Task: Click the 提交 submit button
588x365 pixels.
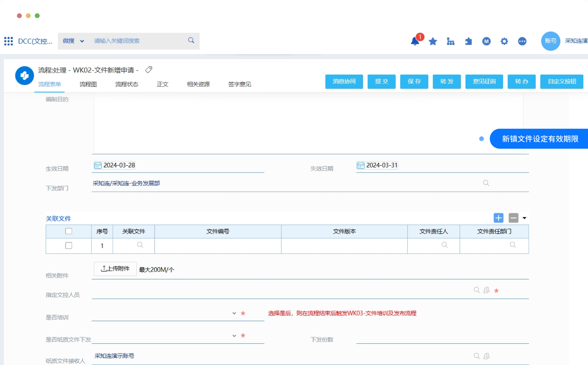Action: coord(381,81)
